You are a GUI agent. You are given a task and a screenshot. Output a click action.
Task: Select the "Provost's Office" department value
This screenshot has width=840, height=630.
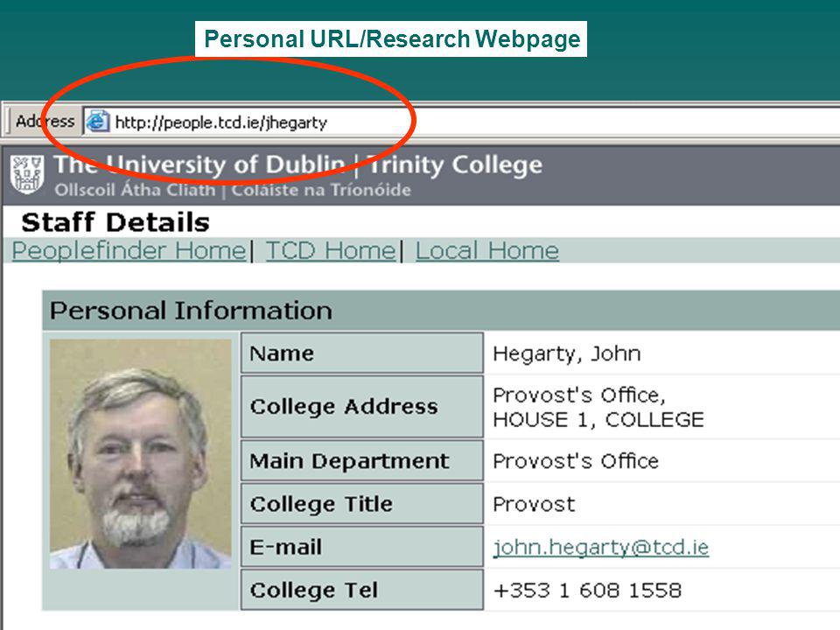[576, 461]
